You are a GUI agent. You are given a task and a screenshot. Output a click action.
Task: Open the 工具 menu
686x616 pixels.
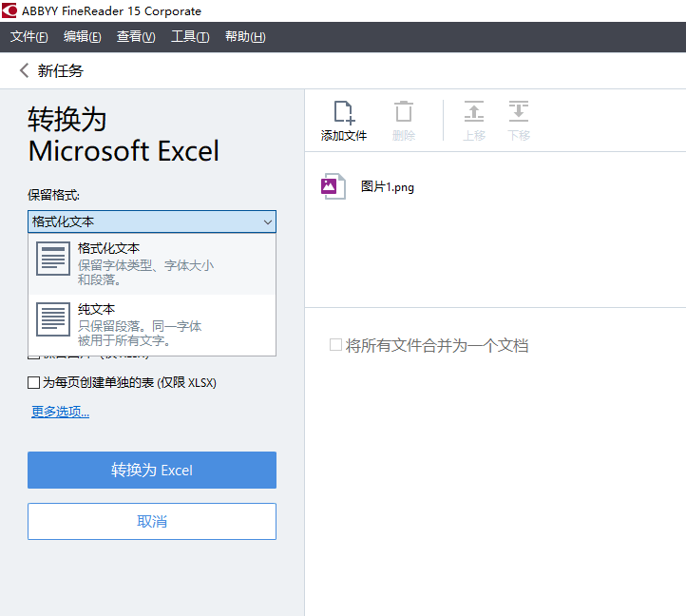(x=190, y=37)
